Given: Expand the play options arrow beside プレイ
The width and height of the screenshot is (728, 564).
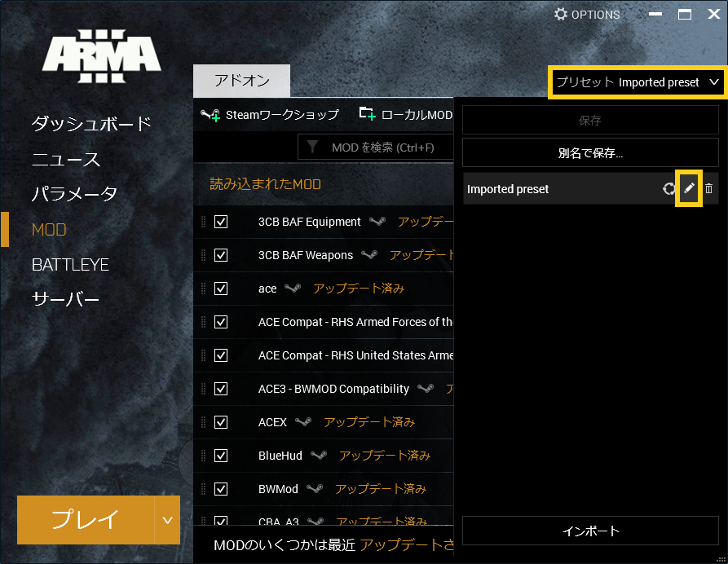Looking at the screenshot, I should pyautogui.click(x=168, y=520).
